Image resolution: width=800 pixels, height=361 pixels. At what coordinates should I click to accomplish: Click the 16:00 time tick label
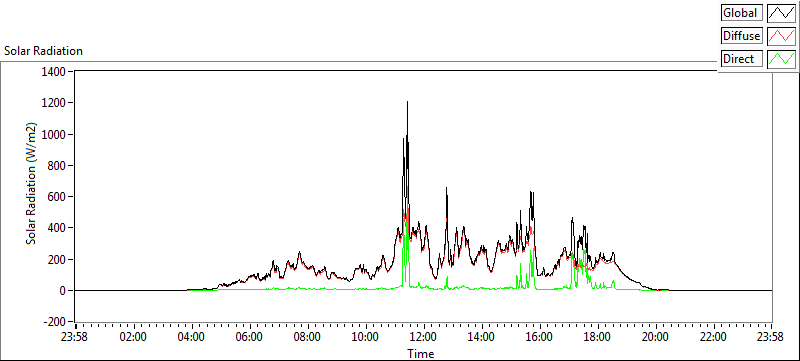[x=539, y=337]
